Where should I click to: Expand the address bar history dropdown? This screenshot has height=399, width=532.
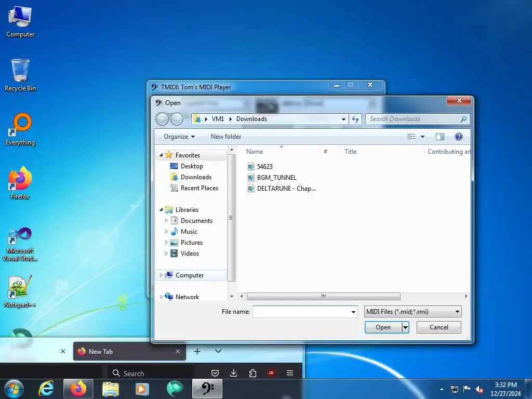pos(343,119)
